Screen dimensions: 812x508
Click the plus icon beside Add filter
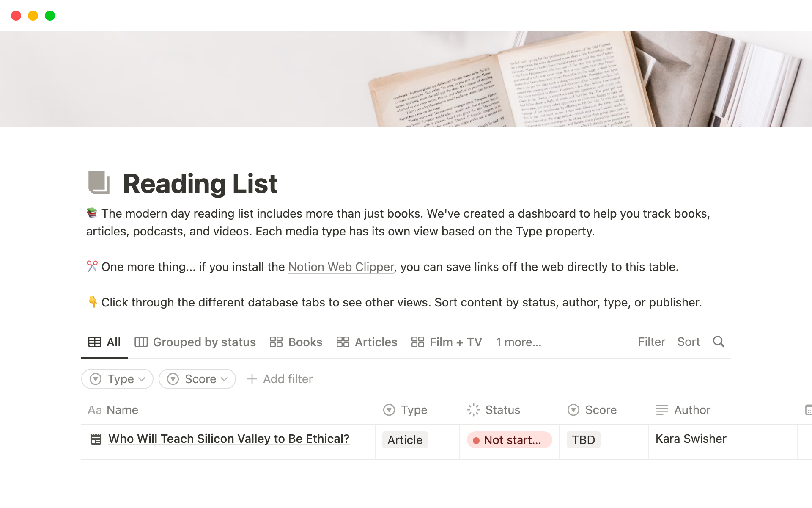point(252,379)
